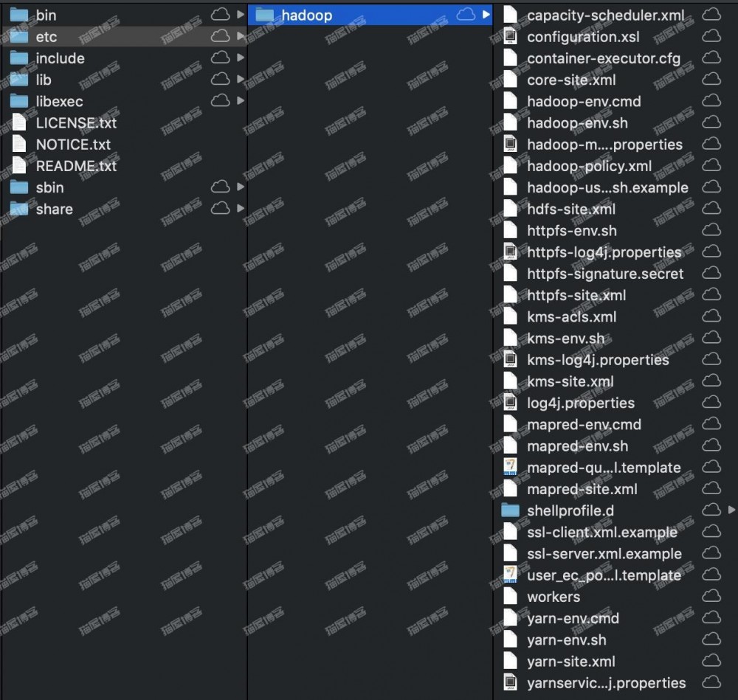Click the iCloud status icon next to hdfs-site.xml
Screen dimensions: 738x700
(x=711, y=208)
